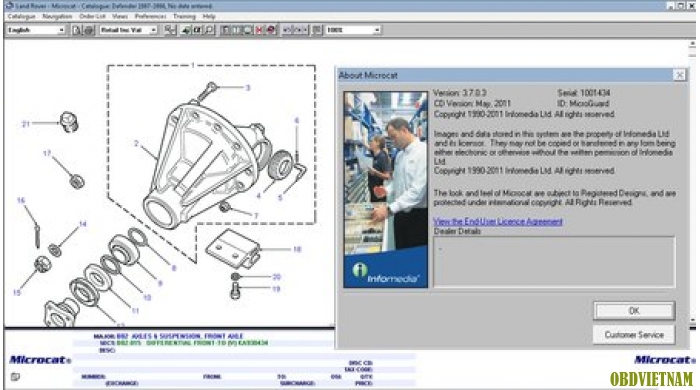Screen dimensions: 700x390
Task: Click the back navigation arrow icon
Action: 288,30
